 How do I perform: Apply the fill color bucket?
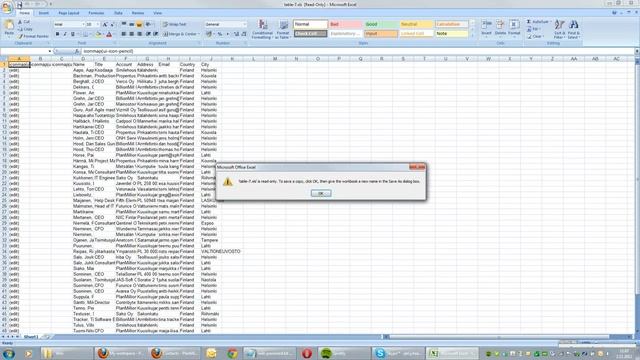(98, 34)
